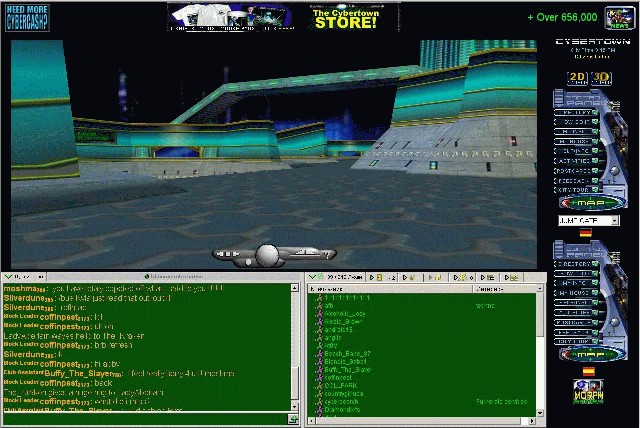The height and width of the screenshot is (428, 640).
Task: Click the people group icon in user list toolbar
Action: click(x=464, y=277)
